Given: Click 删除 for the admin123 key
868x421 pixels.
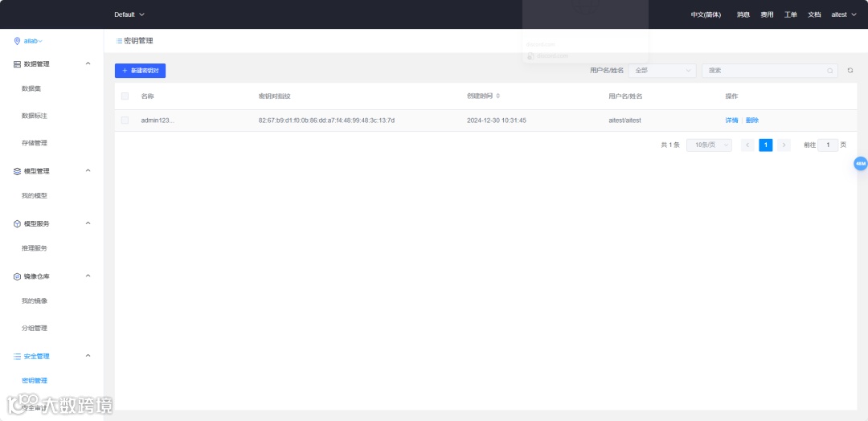Looking at the screenshot, I should (x=751, y=121).
